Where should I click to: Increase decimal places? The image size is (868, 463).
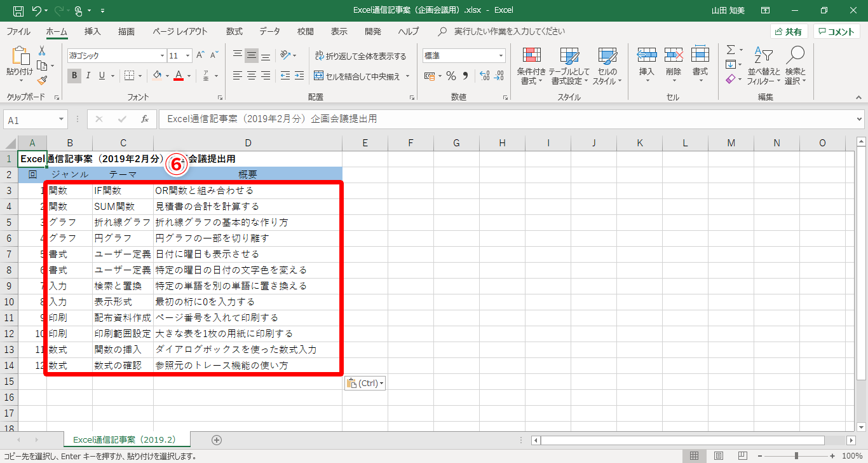click(484, 76)
